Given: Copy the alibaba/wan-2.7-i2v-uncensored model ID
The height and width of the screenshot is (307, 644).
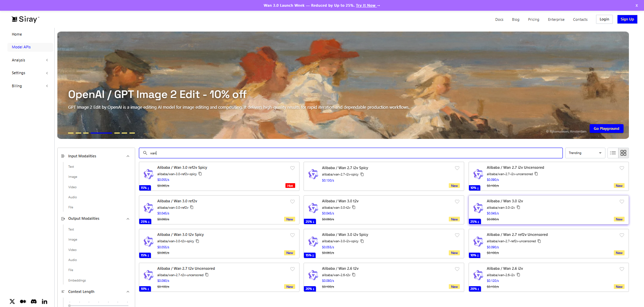Looking at the screenshot, I should pyautogui.click(x=536, y=174).
